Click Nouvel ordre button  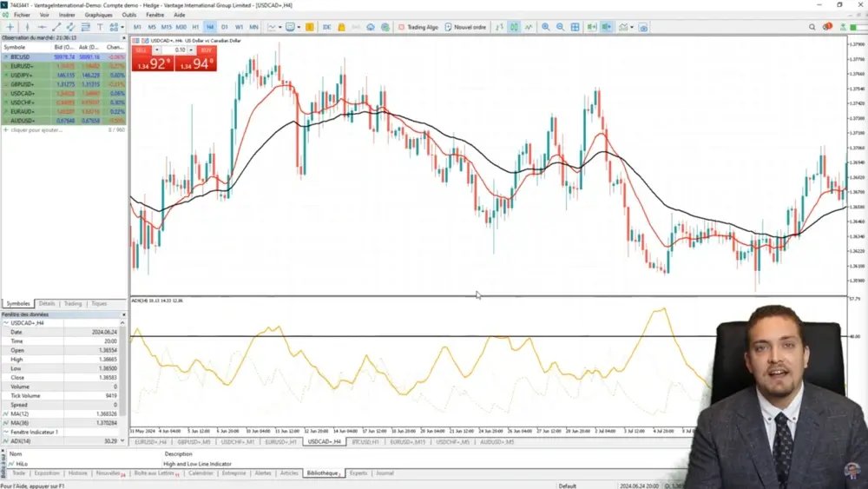click(x=465, y=27)
